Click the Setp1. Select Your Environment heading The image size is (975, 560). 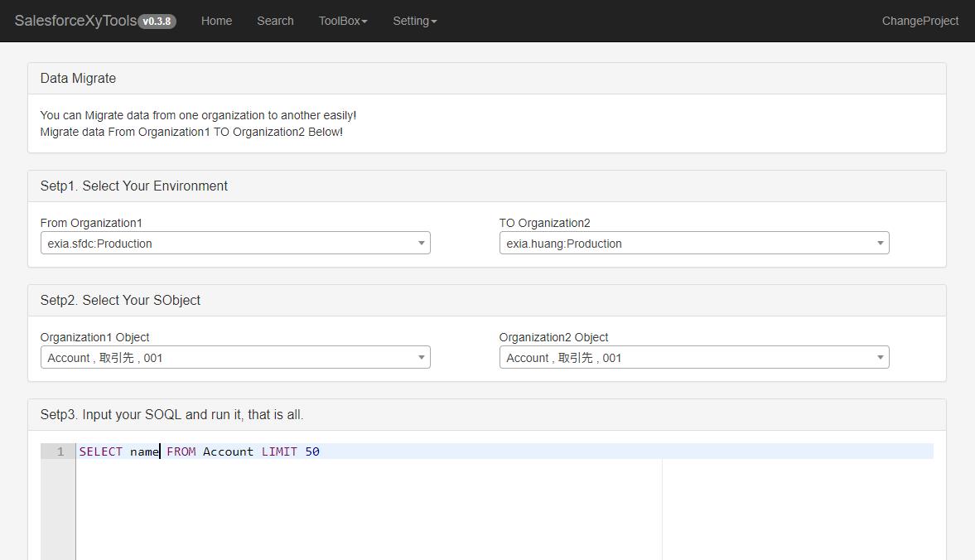[133, 186]
